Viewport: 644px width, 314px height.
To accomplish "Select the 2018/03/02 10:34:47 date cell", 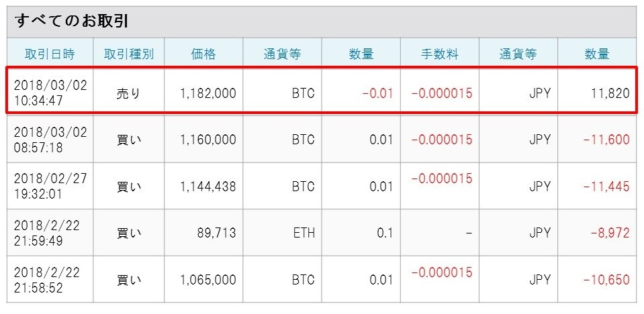I will (x=48, y=93).
